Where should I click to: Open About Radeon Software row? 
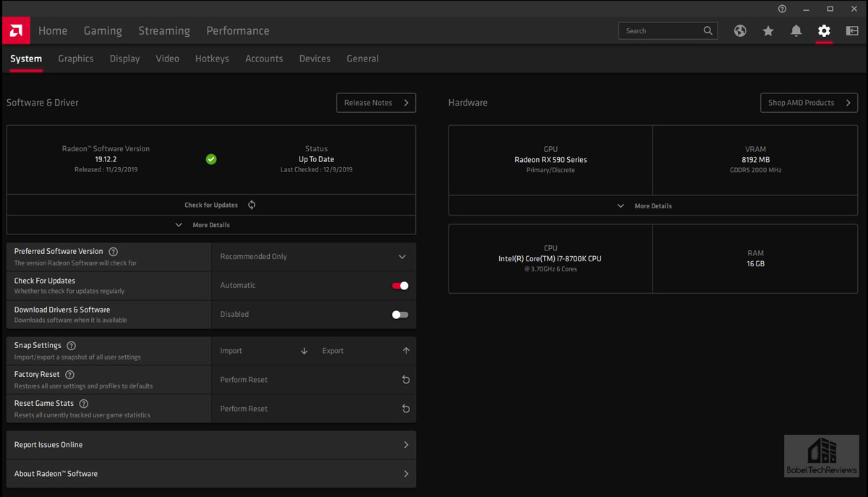211,474
